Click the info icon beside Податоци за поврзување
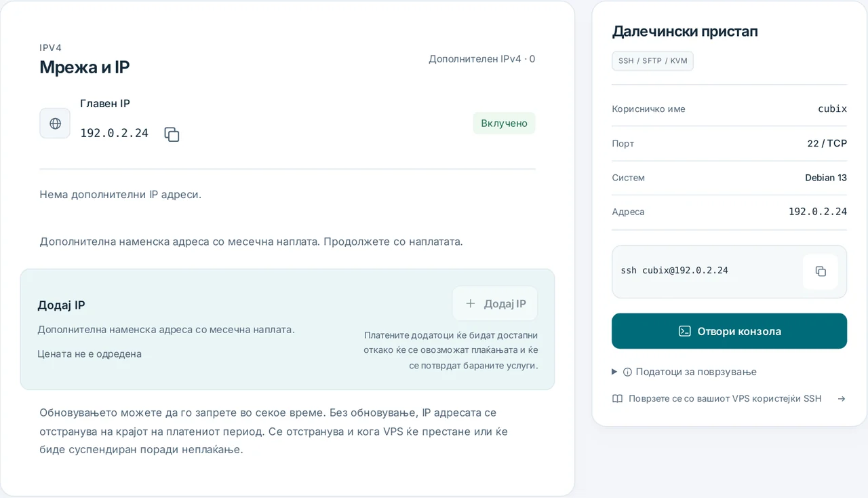Image resolution: width=868 pixels, height=498 pixels. 627,372
